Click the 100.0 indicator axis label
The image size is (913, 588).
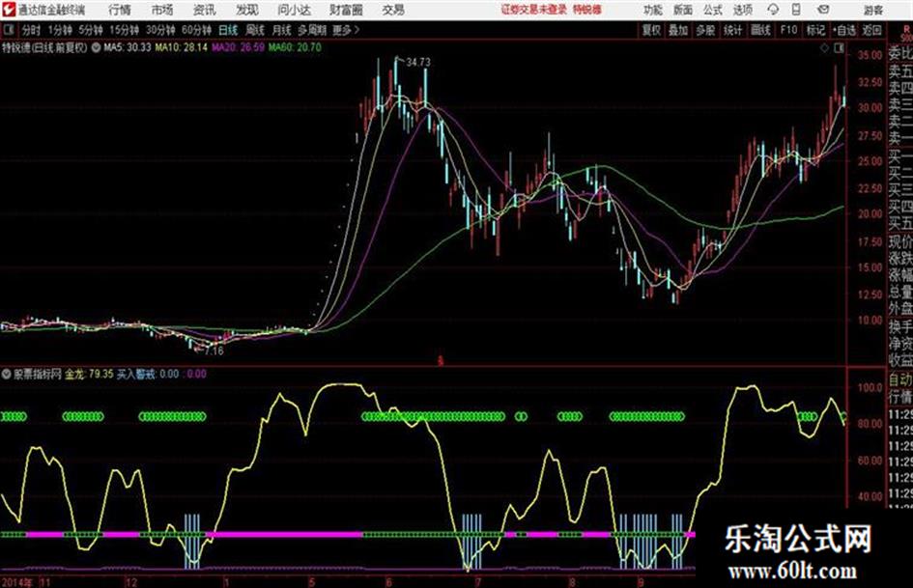coord(870,387)
